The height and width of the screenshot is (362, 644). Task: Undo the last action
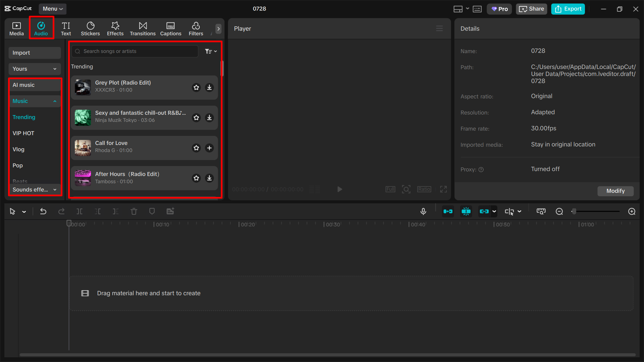coord(43,211)
